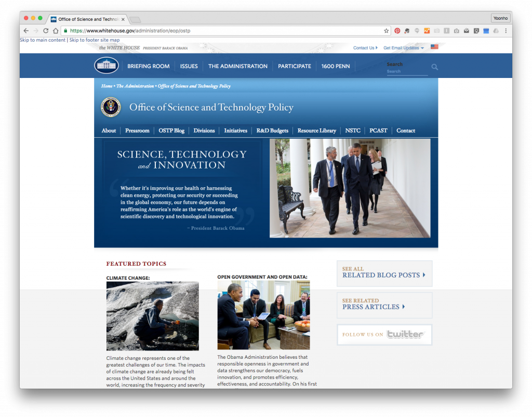Click in the site Search field
This screenshot has height=417, width=532.
tap(407, 71)
